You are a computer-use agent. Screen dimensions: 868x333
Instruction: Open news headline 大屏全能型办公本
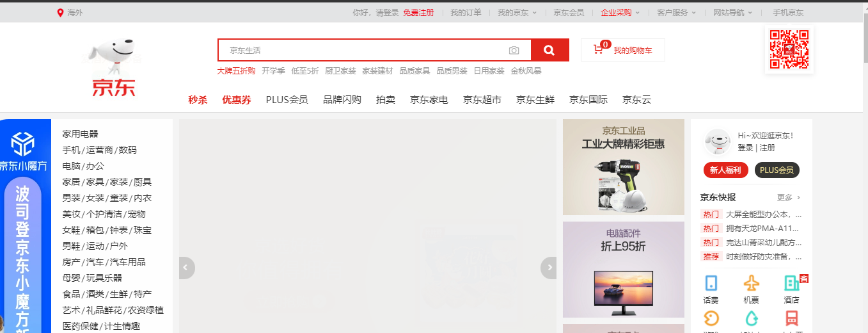764,214
